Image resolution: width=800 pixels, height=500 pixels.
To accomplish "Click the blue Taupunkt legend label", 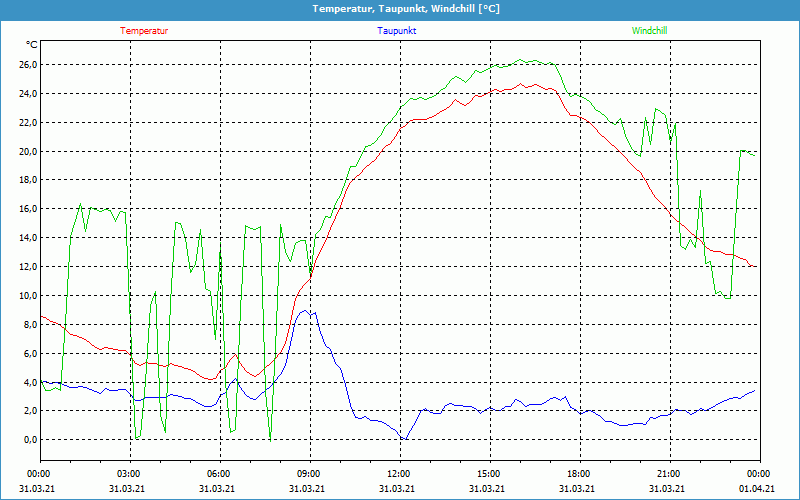I will coord(397,31).
